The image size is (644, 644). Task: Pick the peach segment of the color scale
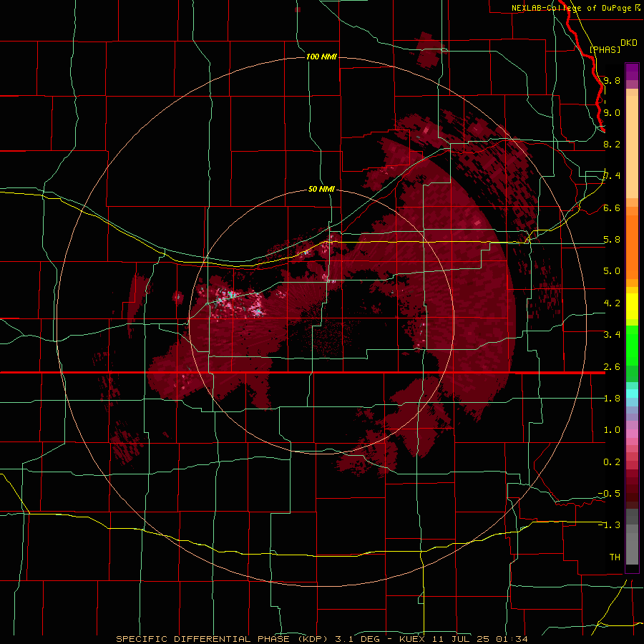coord(632,147)
